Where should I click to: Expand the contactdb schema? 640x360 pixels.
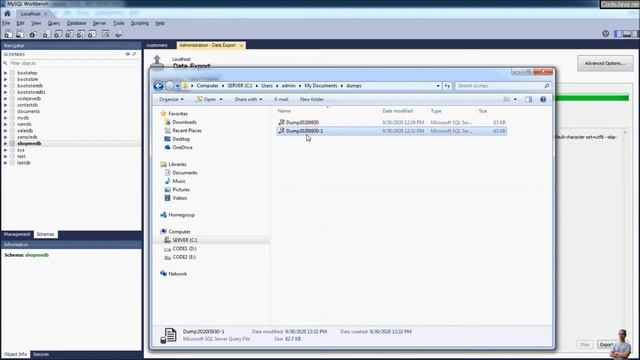(6, 105)
